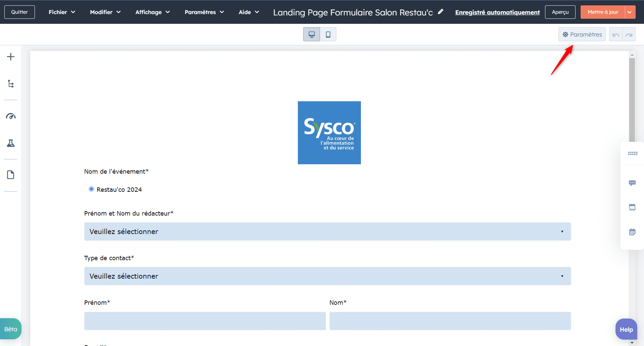
Task: Click the redo arrow icon
Action: pos(629,35)
